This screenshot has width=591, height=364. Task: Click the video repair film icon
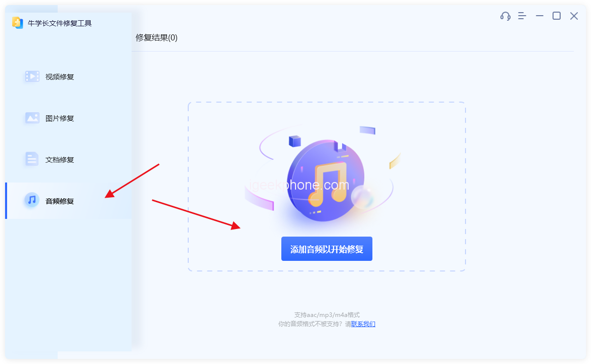click(x=32, y=76)
